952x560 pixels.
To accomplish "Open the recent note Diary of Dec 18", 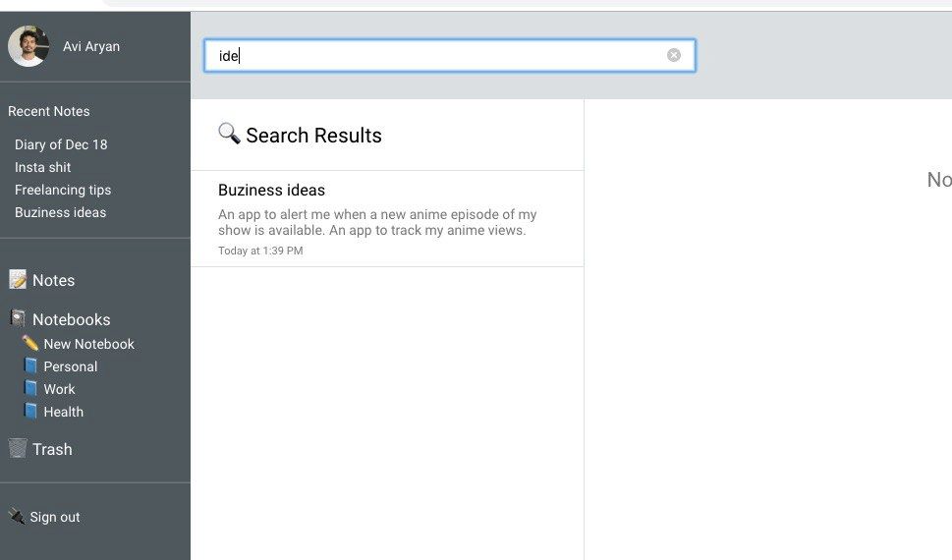I will pyautogui.click(x=61, y=144).
